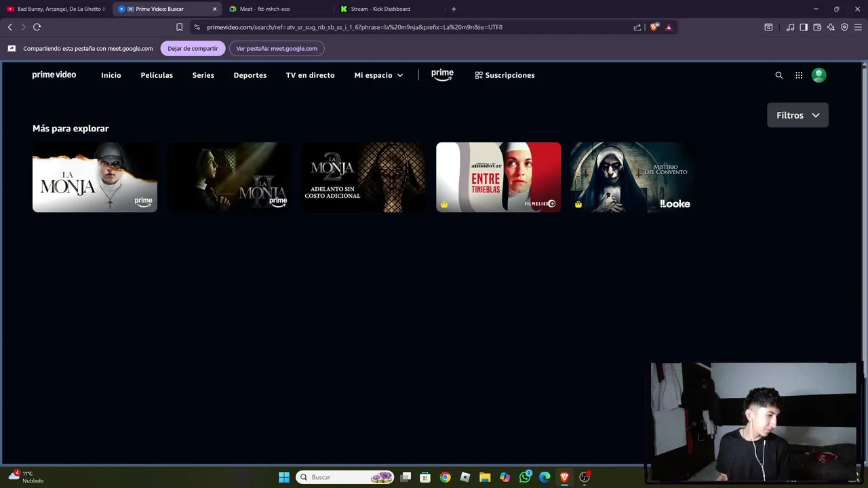Open the Series section
The height and width of the screenshot is (488, 868).
[203, 75]
